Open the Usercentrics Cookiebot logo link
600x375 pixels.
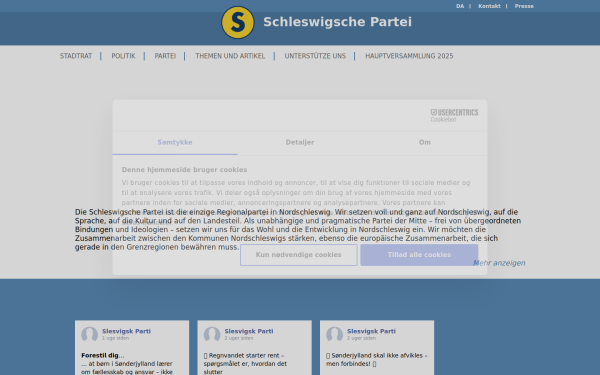coord(454,115)
